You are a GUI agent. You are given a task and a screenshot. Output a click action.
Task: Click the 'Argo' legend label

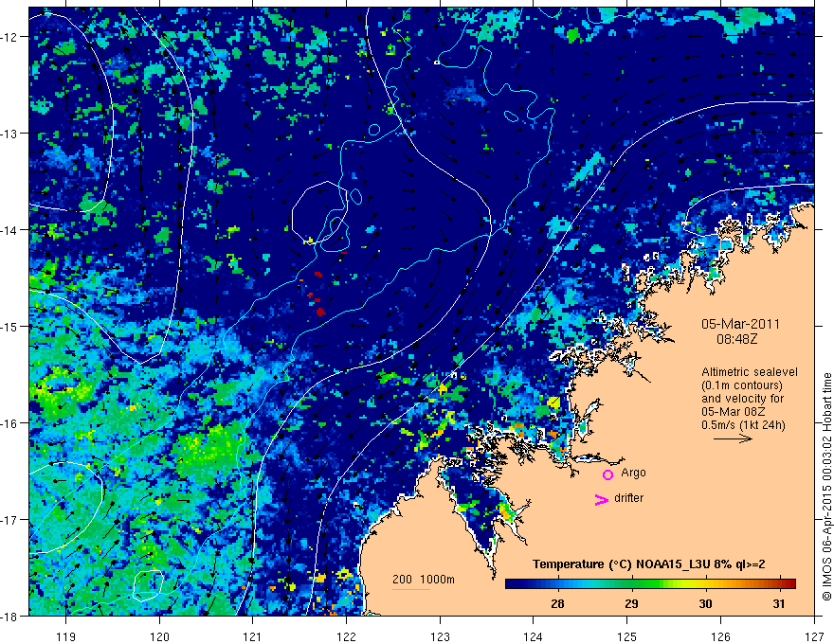(633, 473)
